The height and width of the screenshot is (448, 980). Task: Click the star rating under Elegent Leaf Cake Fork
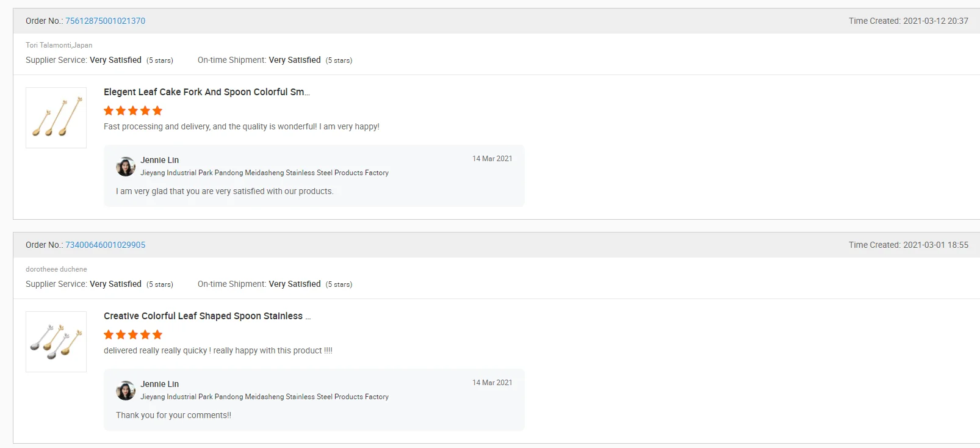[x=133, y=110]
